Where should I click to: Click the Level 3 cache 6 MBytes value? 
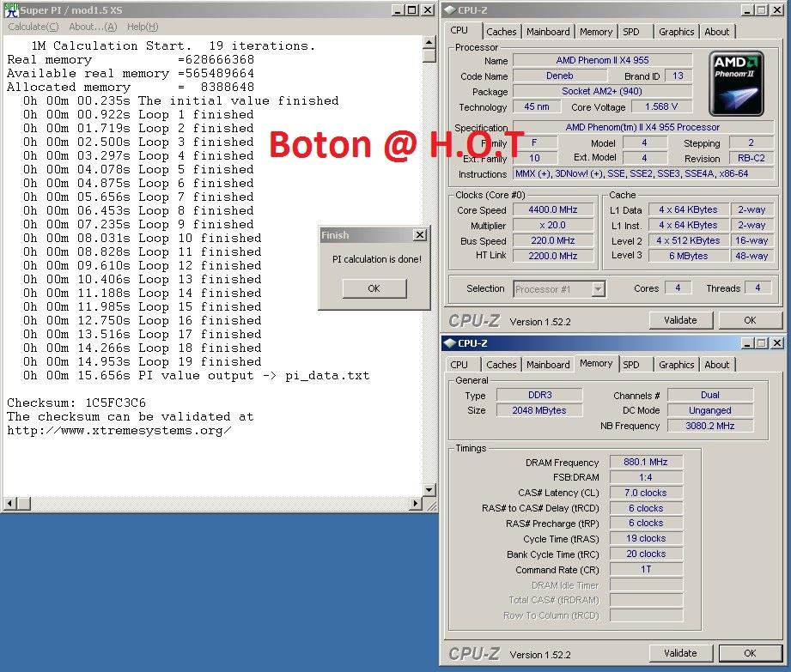[x=688, y=256]
